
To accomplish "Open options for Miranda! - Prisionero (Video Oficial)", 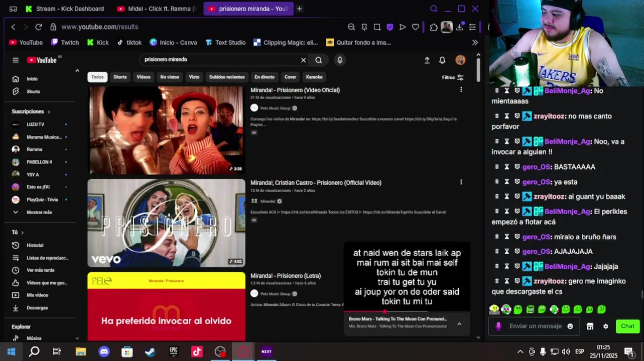I will pos(461,90).
